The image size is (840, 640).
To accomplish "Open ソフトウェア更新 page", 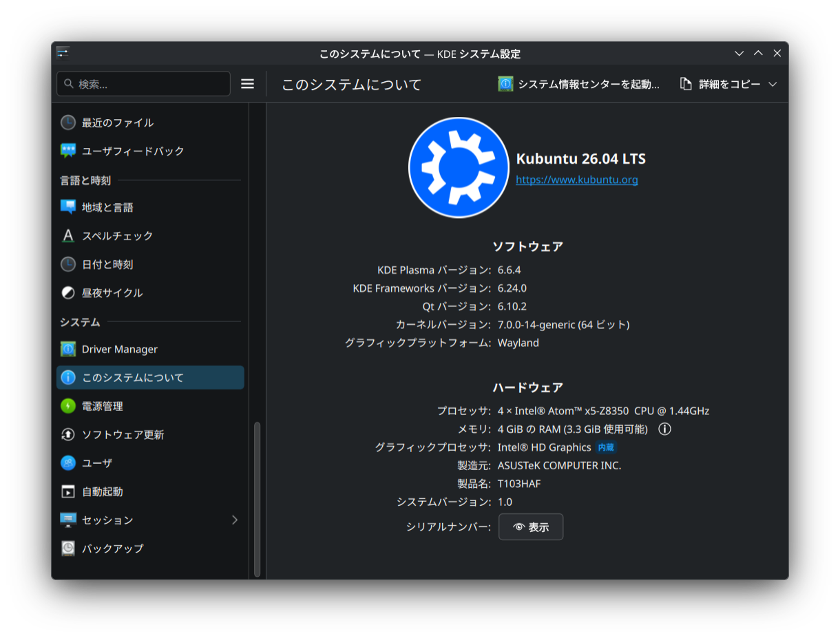I will pyautogui.click(x=150, y=435).
